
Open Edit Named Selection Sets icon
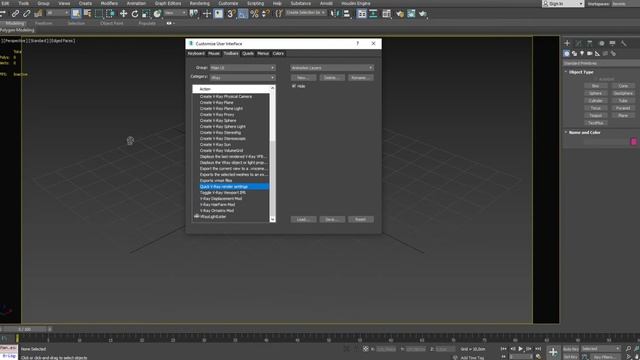pos(279,14)
